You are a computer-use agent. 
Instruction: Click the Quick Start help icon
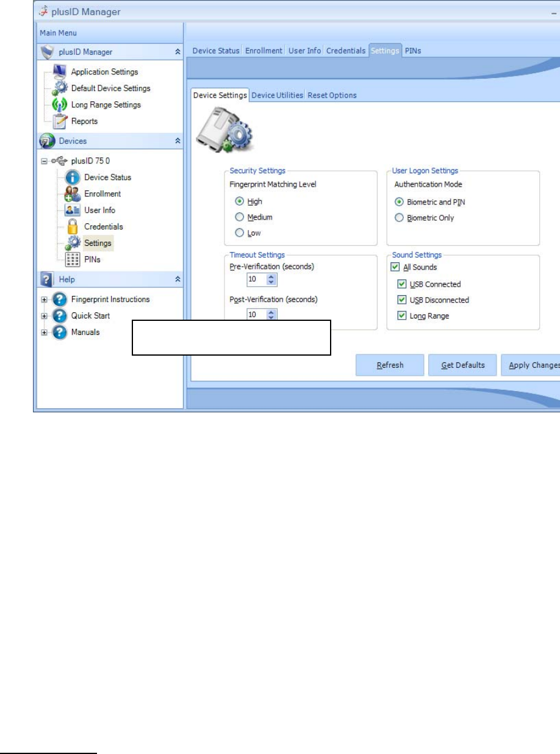[x=59, y=316]
